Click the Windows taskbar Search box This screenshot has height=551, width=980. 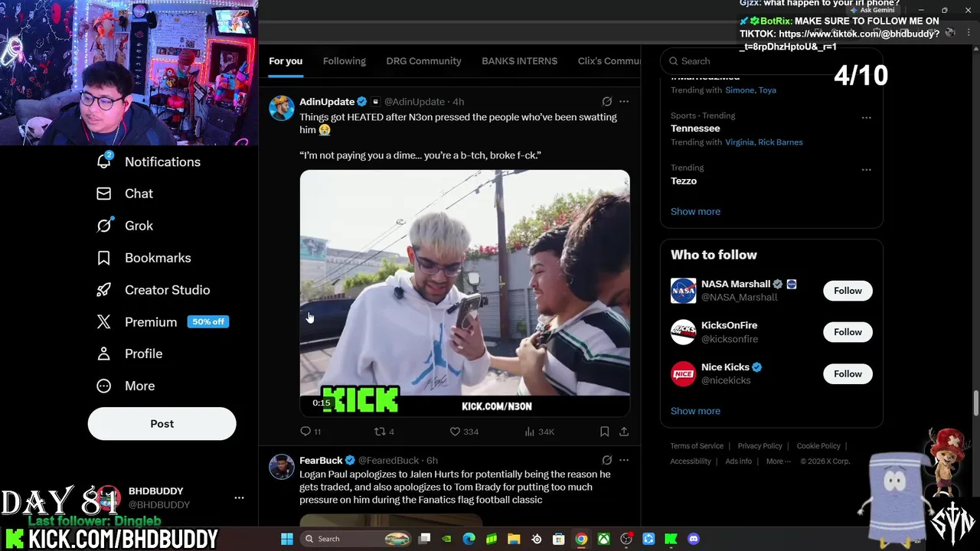[x=356, y=539]
